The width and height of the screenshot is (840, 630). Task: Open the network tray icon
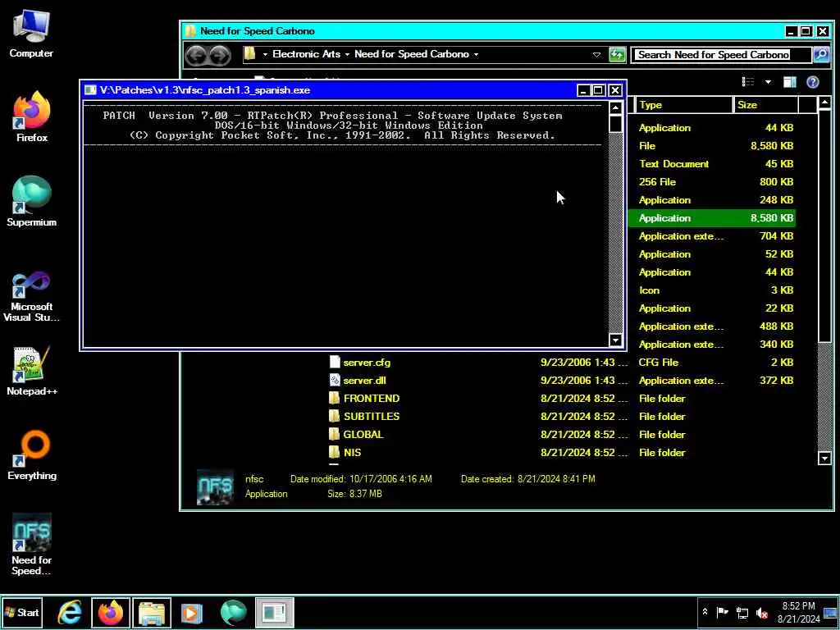pyautogui.click(x=742, y=612)
